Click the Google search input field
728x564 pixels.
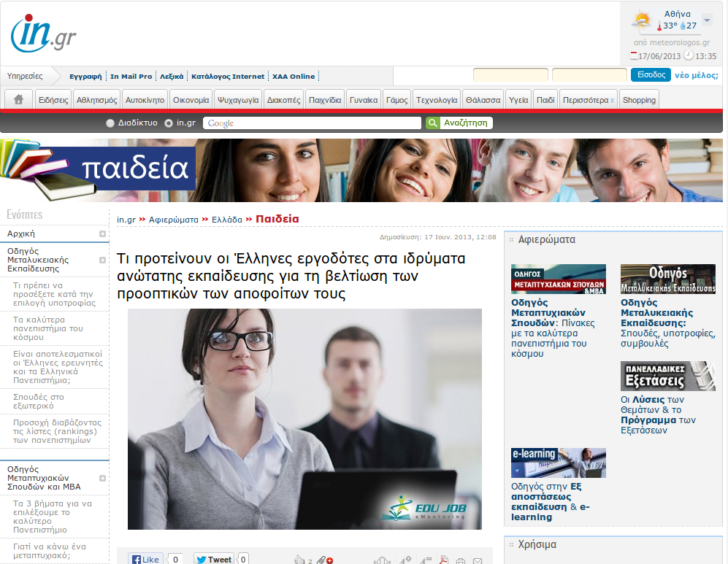(312, 123)
